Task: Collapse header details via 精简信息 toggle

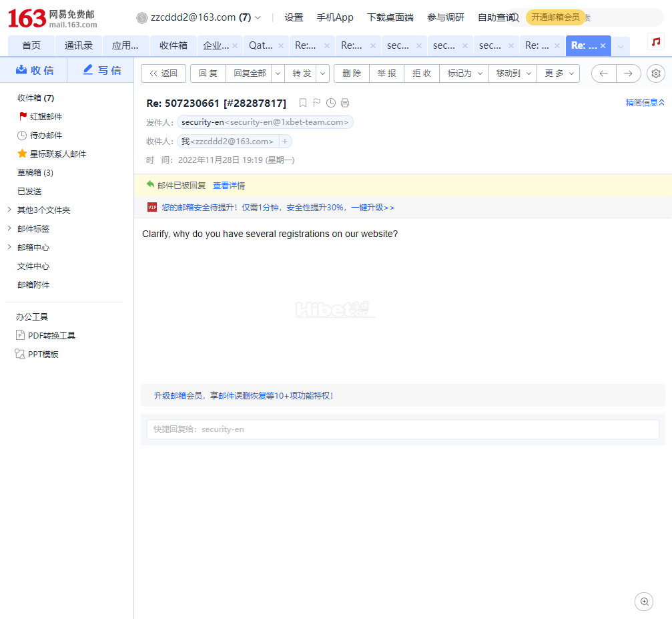Action: pyautogui.click(x=645, y=103)
